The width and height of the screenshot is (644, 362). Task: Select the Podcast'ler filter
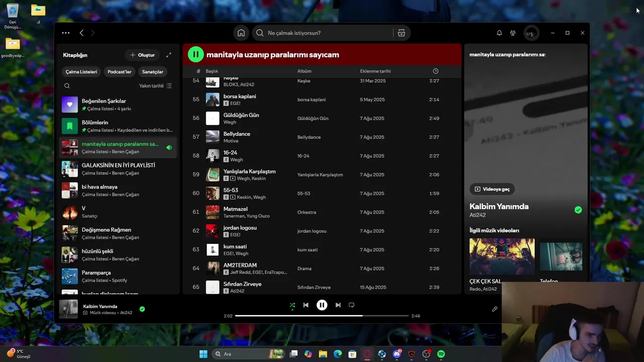tap(119, 72)
